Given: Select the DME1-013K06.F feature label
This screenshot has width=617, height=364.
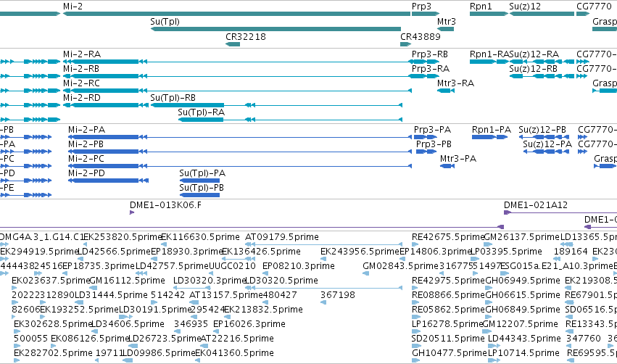Looking at the screenshot, I should pyautogui.click(x=165, y=205).
